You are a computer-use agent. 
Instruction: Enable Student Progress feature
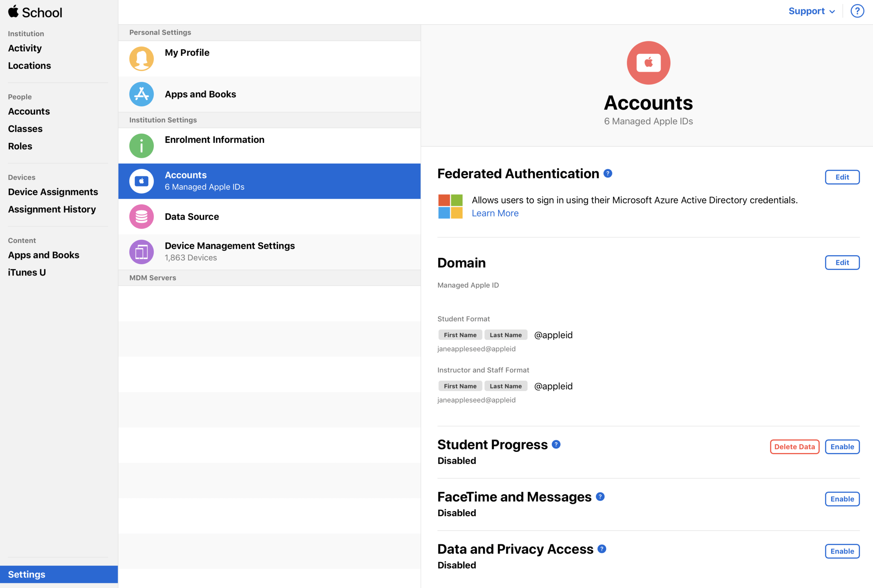click(x=842, y=446)
